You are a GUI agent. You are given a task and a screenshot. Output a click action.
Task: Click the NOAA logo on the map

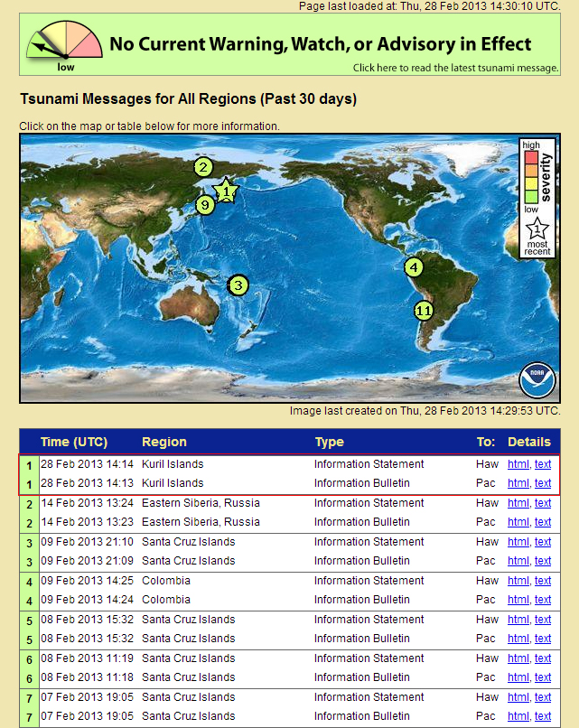[x=537, y=381]
